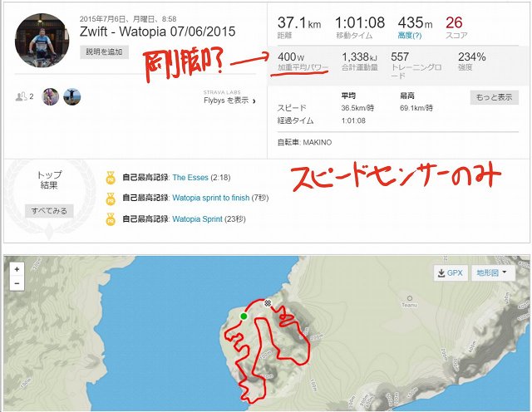Click the kudos thumbs-up icon
Image resolution: width=532 pixels, height=412 pixels.
coord(21,96)
